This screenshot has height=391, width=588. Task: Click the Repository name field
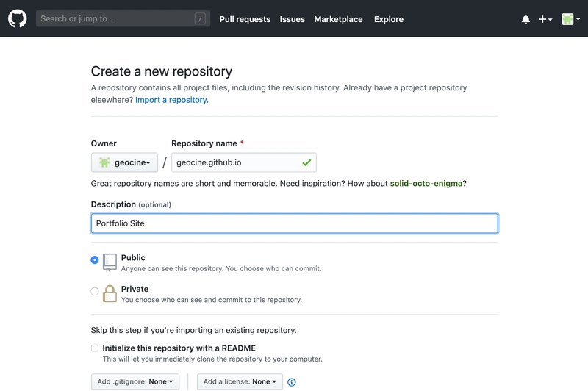[244, 162]
